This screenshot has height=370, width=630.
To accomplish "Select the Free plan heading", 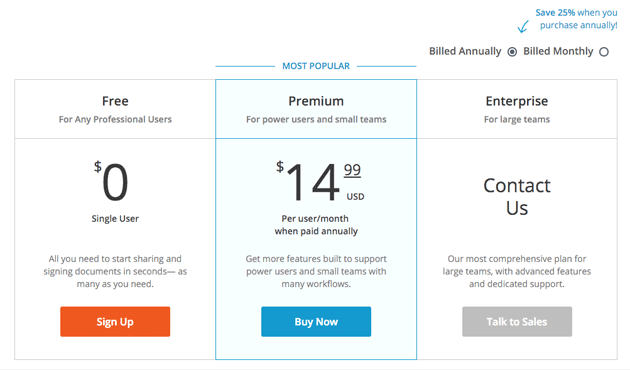I will (x=115, y=101).
